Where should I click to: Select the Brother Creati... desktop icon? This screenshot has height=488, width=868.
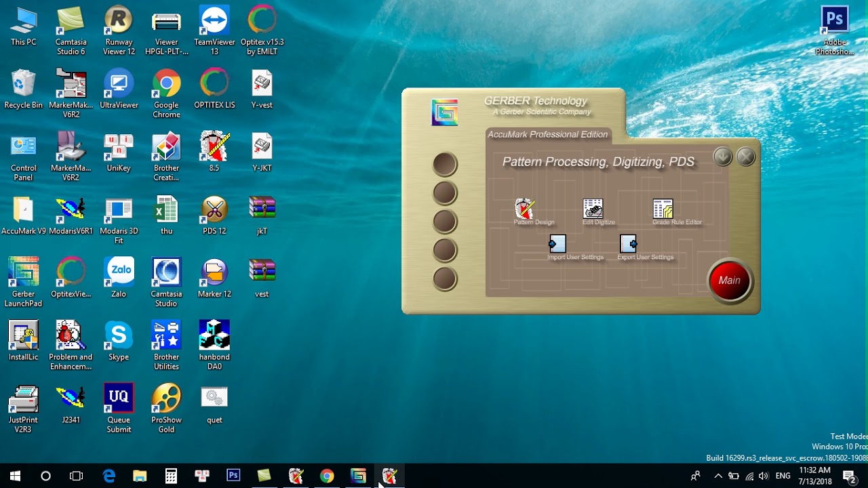tap(166, 157)
